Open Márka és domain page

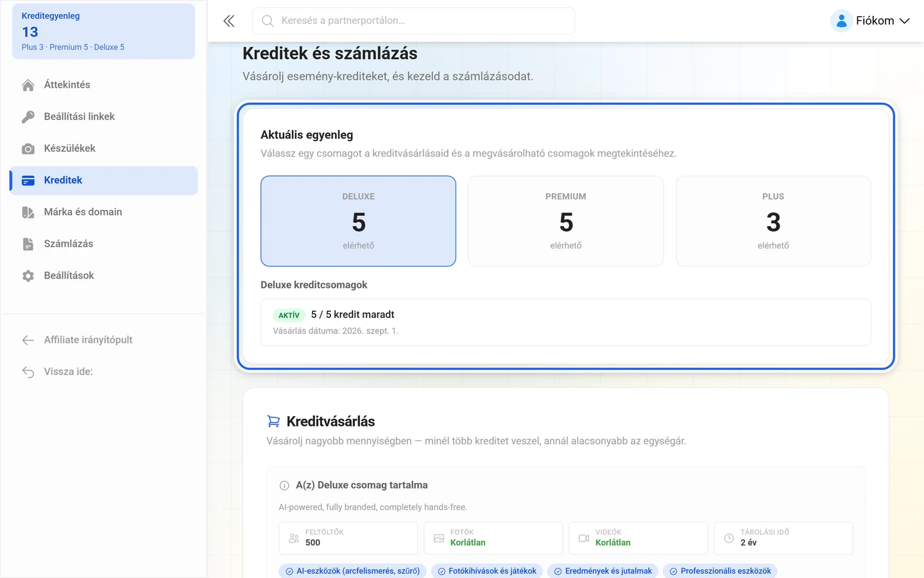tap(103, 212)
